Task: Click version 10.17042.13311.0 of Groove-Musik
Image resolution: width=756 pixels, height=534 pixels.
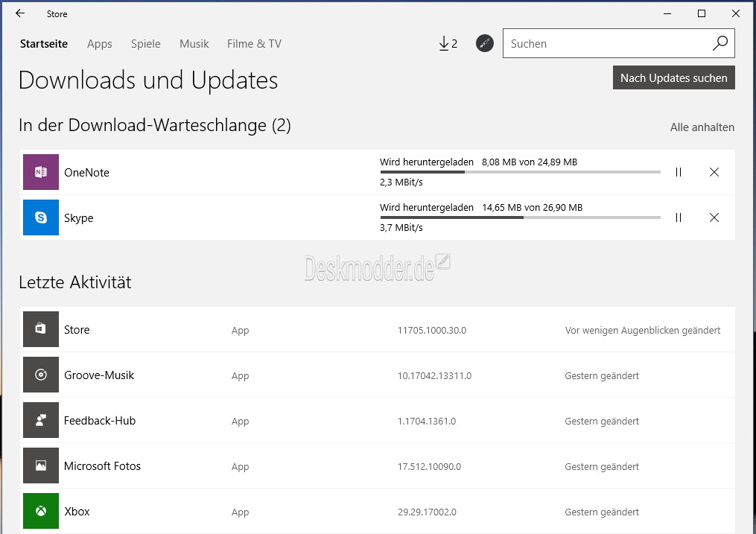Action: [x=434, y=375]
